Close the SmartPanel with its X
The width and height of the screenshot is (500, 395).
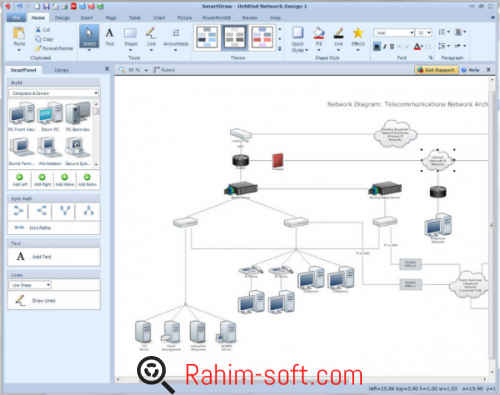coord(107,69)
